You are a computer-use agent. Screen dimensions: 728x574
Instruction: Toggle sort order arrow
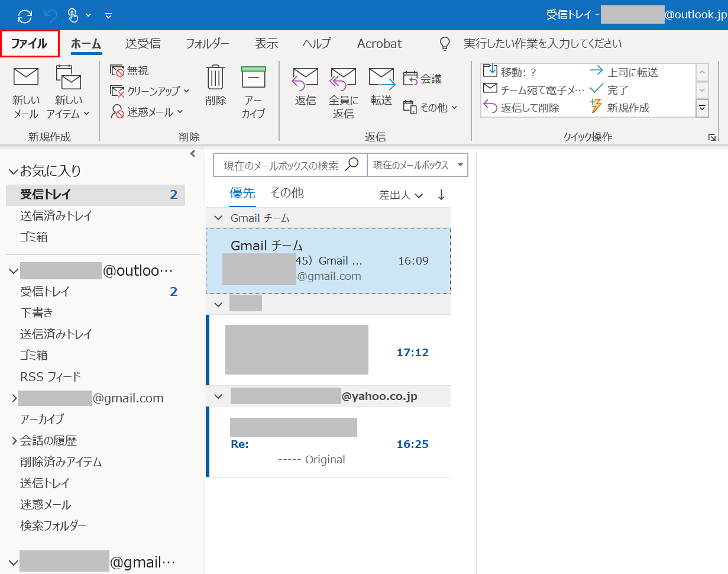[441, 195]
